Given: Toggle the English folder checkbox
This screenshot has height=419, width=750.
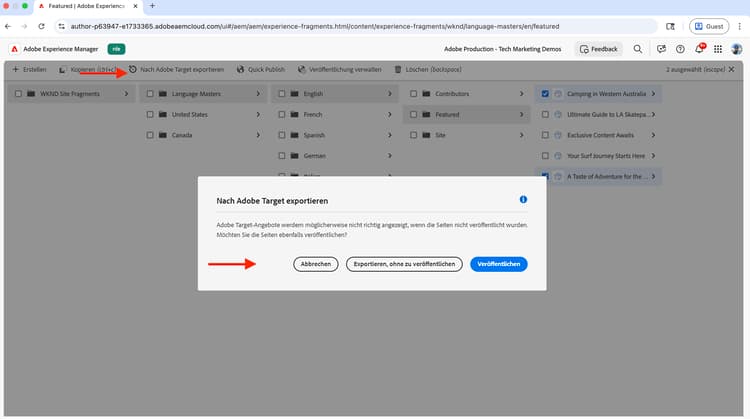Looking at the screenshot, I should [x=282, y=94].
